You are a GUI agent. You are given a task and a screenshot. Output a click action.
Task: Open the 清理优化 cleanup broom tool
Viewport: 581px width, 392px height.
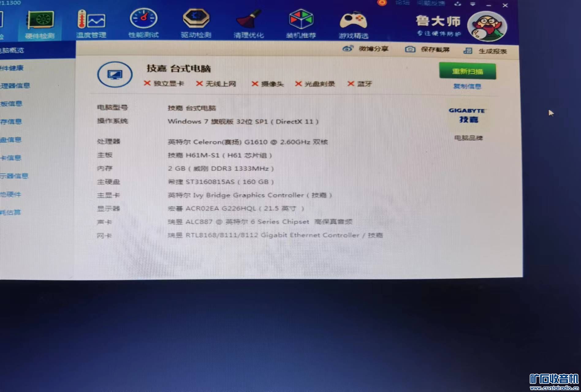point(249,24)
